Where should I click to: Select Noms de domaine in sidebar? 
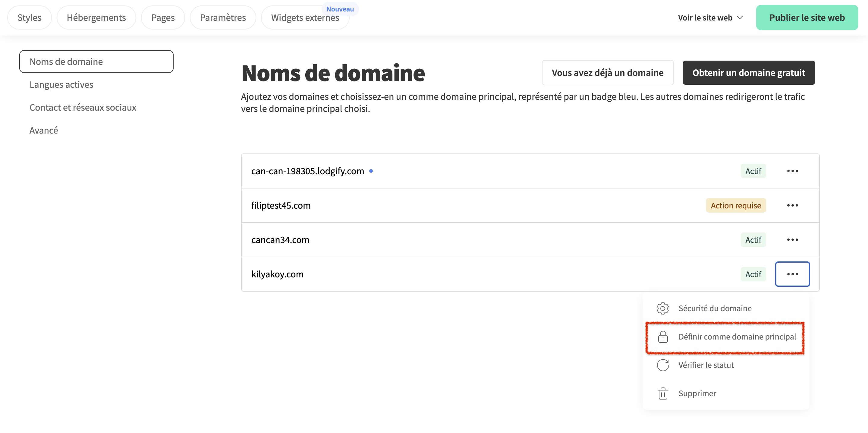[x=96, y=62]
